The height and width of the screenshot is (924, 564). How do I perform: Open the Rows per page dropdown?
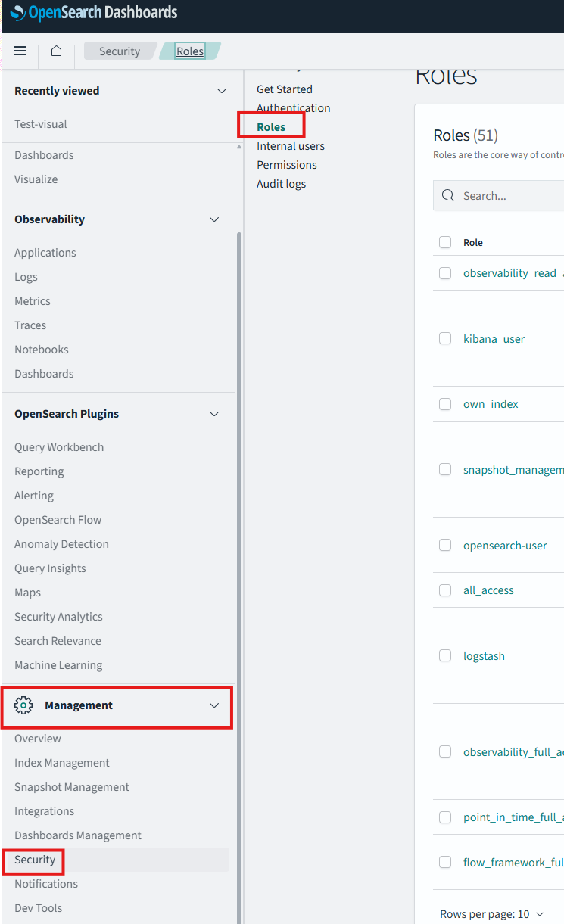click(x=492, y=914)
